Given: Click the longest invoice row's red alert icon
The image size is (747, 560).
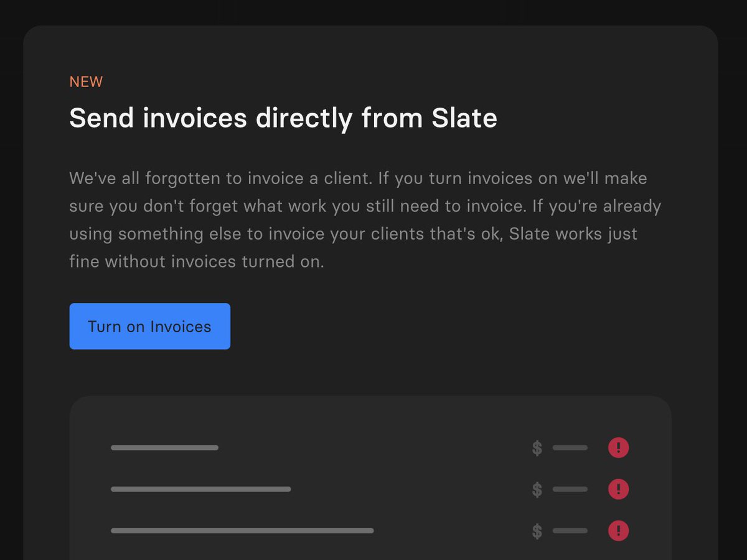Looking at the screenshot, I should (x=618, y=531).
